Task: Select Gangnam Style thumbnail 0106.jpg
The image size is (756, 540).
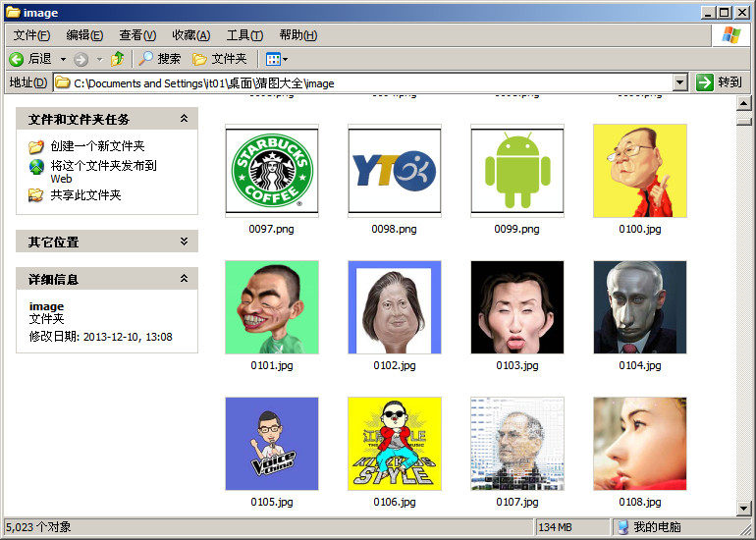Action: pos(395,444)
